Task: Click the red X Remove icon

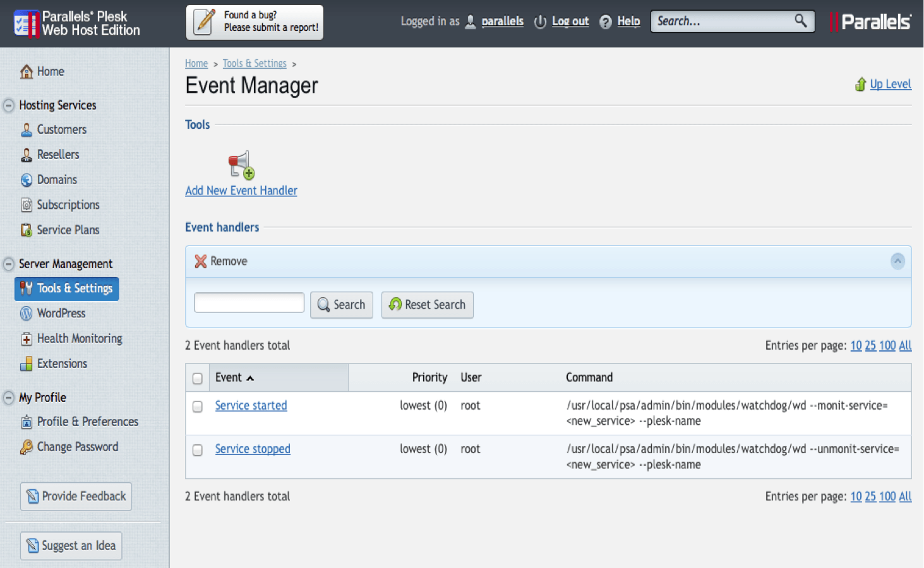Action: (201, 261)
